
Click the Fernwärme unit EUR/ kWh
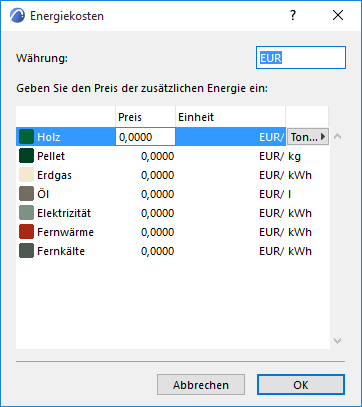(x=285, y=232)
